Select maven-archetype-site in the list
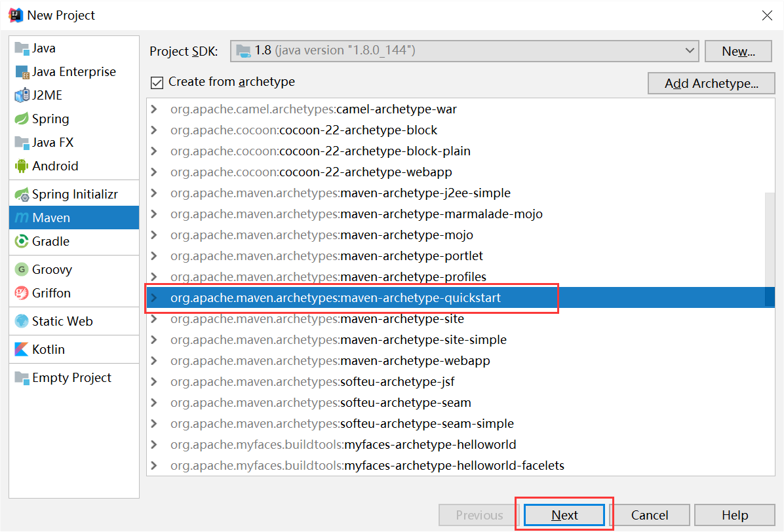This screenshot has width=784, height=532. pos(460,318)
